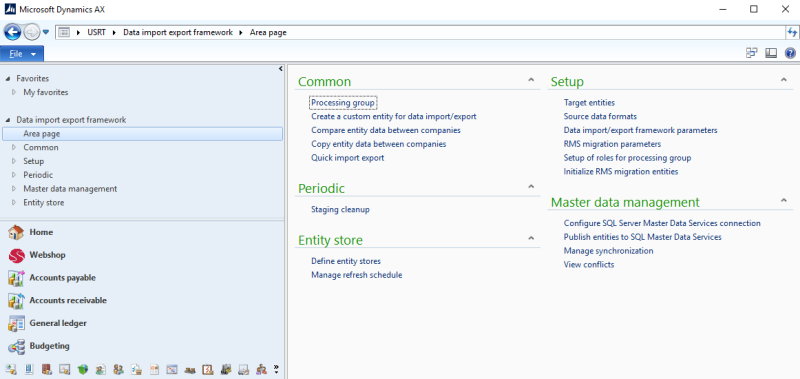Open the File menu
Viewport: 800px width, 379px height.
click(x=22, y=54)
